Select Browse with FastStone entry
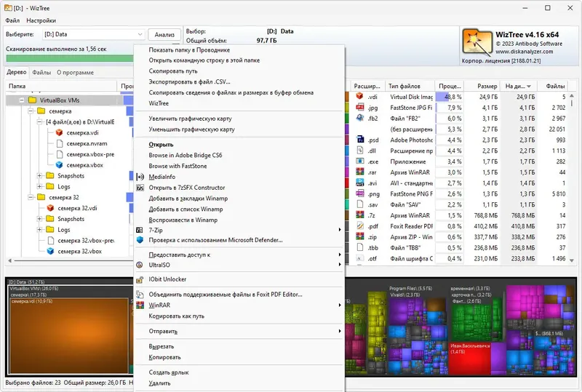 click(x=178, y=166)
